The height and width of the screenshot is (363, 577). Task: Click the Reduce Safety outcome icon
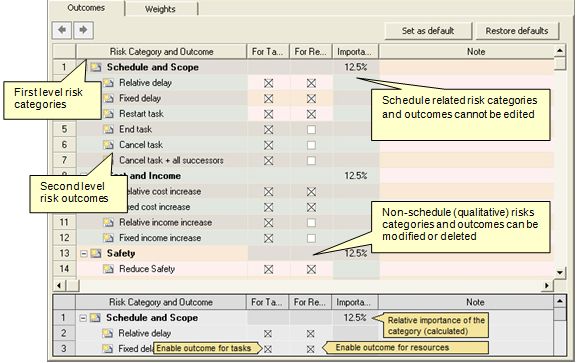pos(108,269)
